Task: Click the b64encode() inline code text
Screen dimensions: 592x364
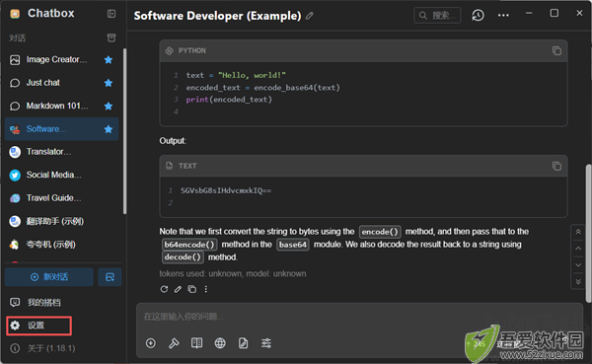Action: coord(189,245)
